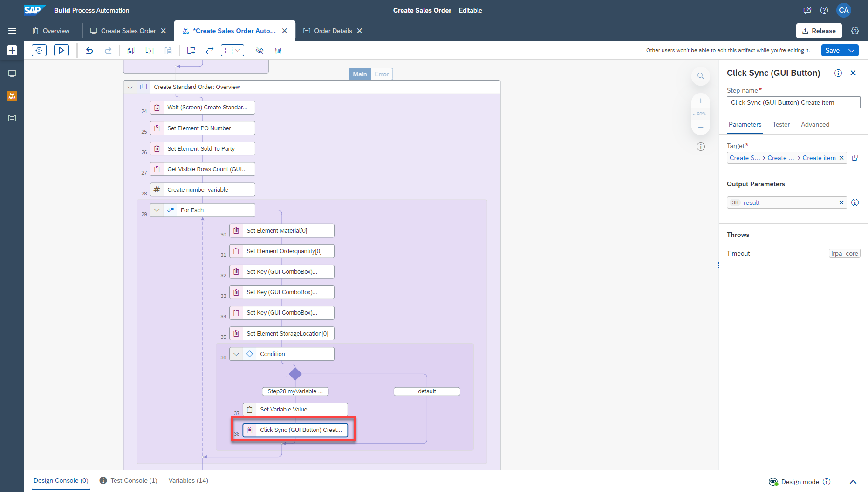Search the canvas with magnifier icon
Image resolution: width=868 pixels, height=492 pixels.
[x=701, y=76]
